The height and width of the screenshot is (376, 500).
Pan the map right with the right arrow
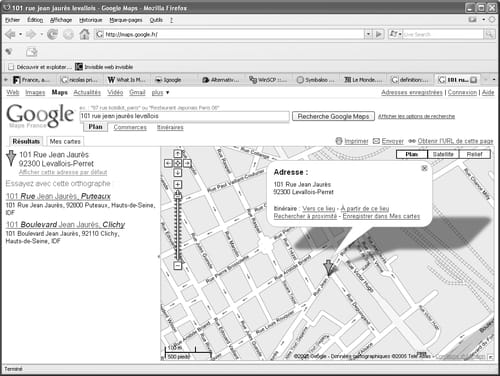[187, 163]
